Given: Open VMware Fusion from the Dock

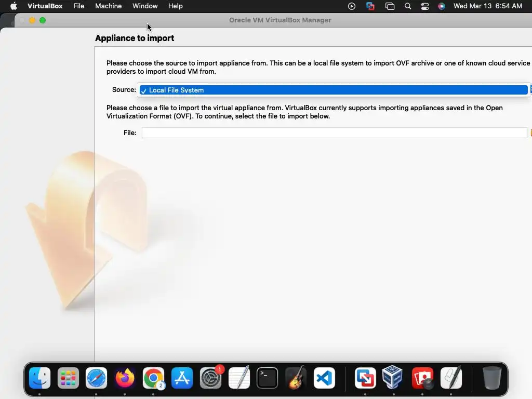Looking at the screenshot, I should point(365,378).
